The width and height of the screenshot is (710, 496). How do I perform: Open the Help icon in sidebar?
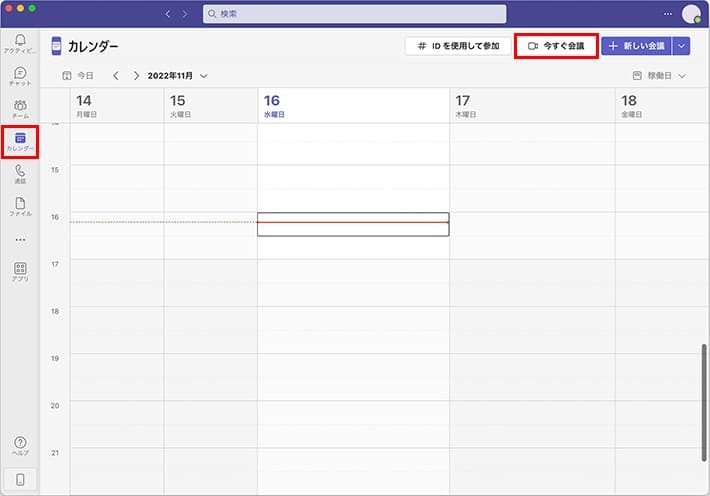[x=20, y=445]
